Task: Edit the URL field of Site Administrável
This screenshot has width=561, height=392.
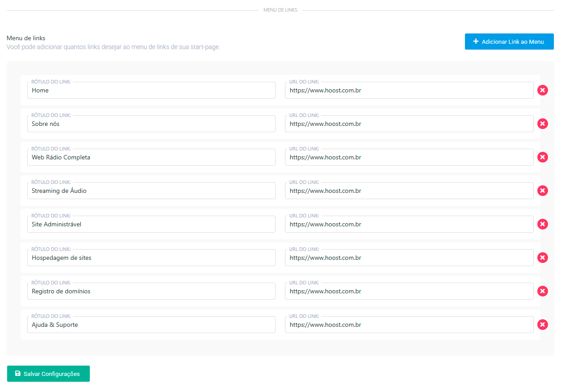Action: (x=409, y=224)
